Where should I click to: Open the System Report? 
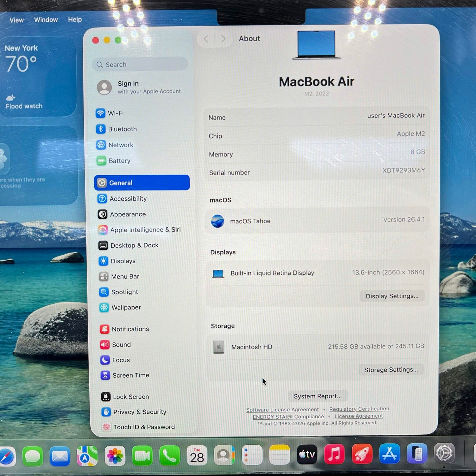tap(318, 396)
